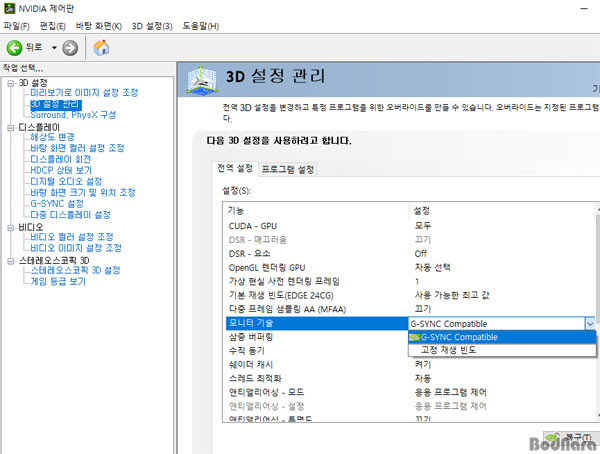Screen dimensions: 600x454
Task: Select the 수직 동기 row
Action: (x=317, y=351)
